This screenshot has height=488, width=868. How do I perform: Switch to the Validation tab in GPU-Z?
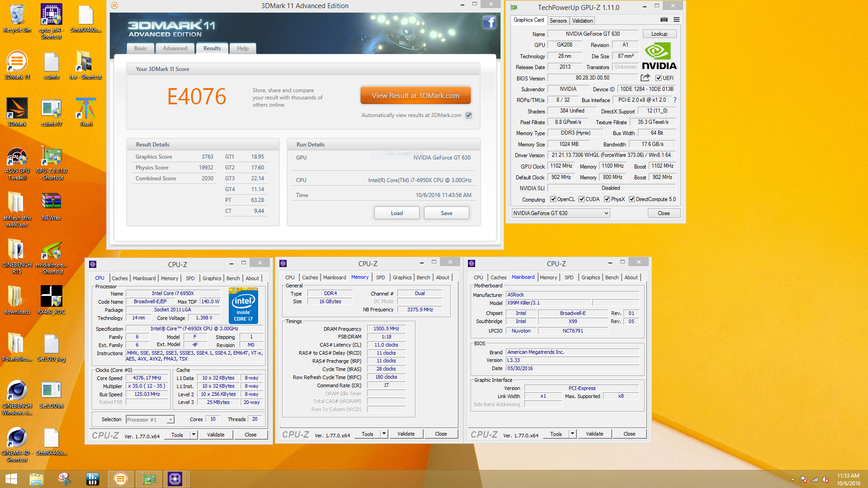tap(582, 21)
